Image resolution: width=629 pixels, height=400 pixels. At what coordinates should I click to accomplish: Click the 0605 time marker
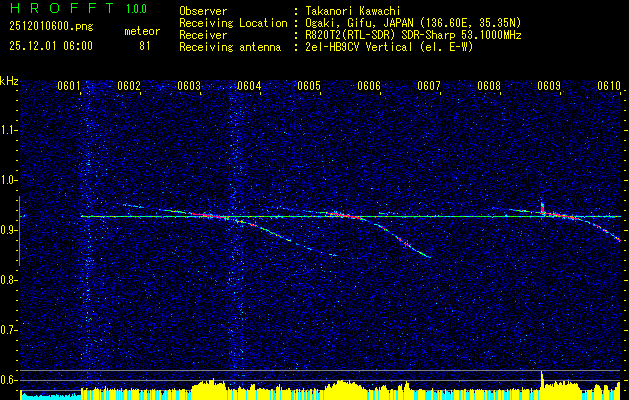click(309, 86)
